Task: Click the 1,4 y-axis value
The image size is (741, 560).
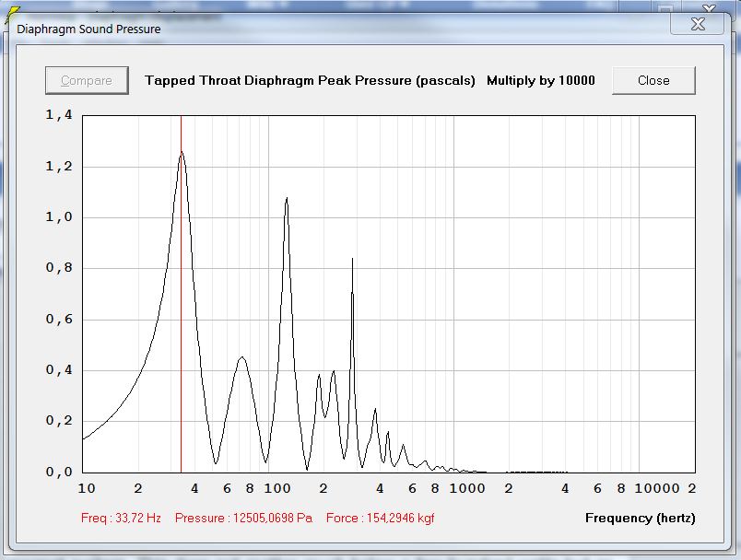Action: point(59,115)
